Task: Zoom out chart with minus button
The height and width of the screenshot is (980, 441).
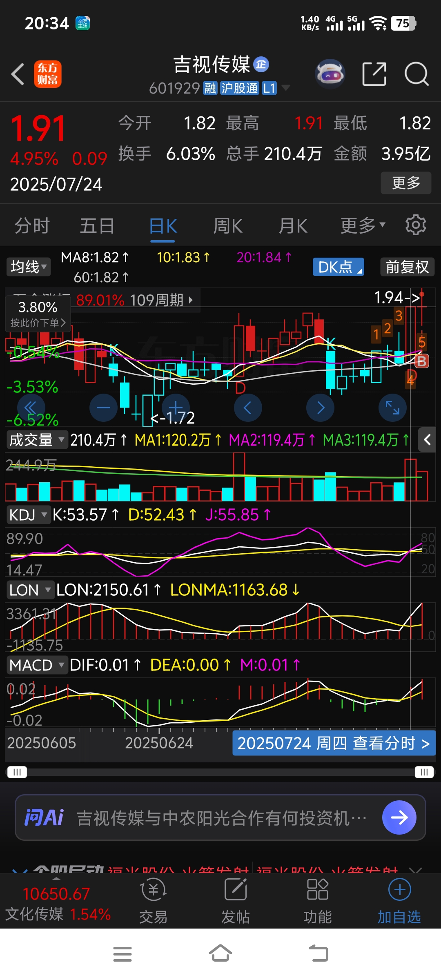Action: click(103, 408)
